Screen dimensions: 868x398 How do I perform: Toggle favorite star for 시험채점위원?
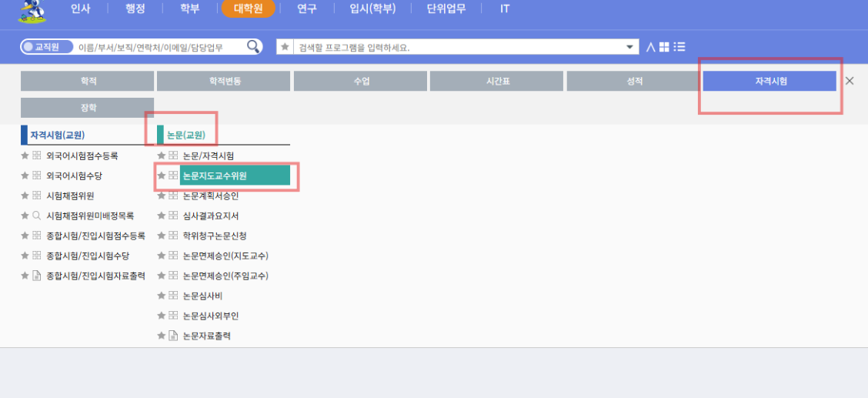25,196
